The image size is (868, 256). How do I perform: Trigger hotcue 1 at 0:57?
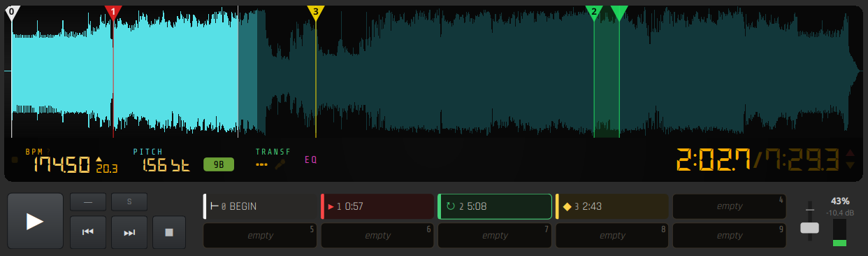click(377, 206)
